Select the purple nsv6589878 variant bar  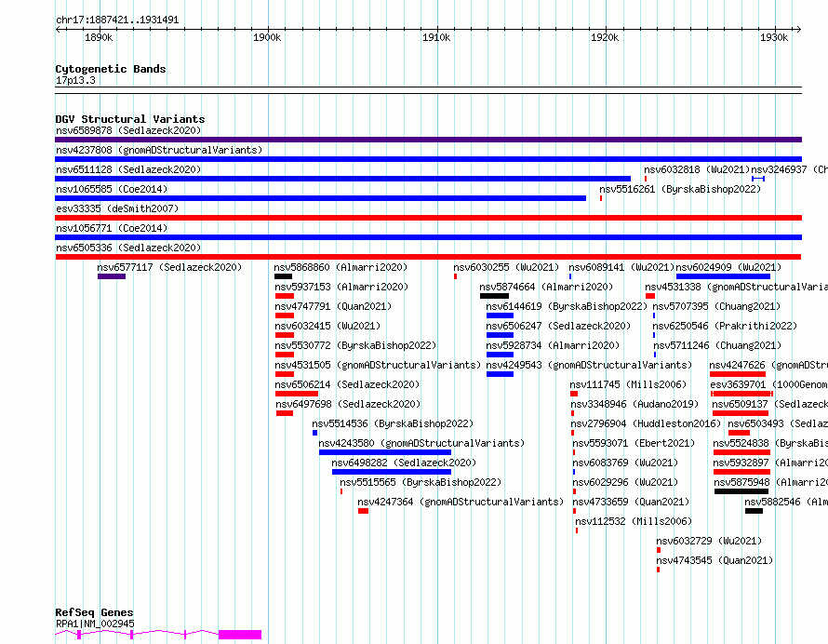(x=428, y=140)
